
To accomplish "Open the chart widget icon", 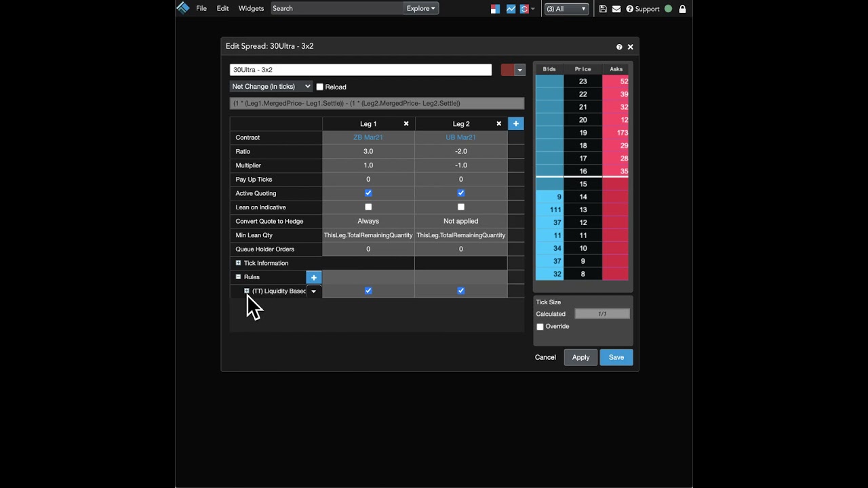I will (x=511, y=9).
